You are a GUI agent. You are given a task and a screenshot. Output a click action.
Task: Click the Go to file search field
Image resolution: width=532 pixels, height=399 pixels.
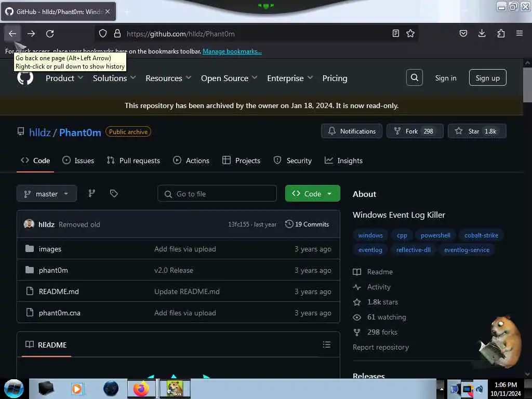click(217, 194)
